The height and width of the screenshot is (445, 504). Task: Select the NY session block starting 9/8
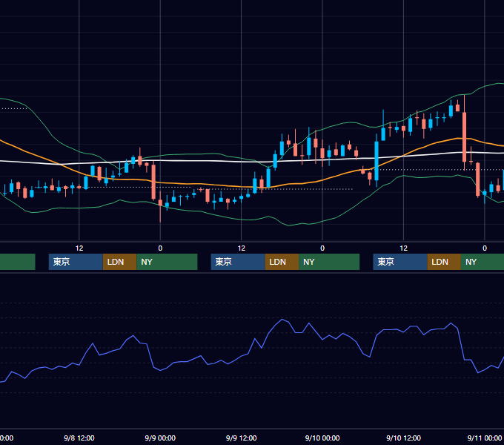(167, 262)
